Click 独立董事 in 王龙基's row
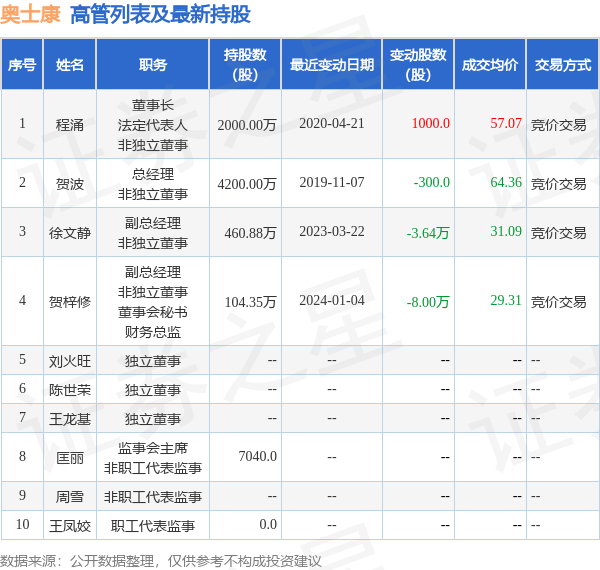 click(153, 419)
